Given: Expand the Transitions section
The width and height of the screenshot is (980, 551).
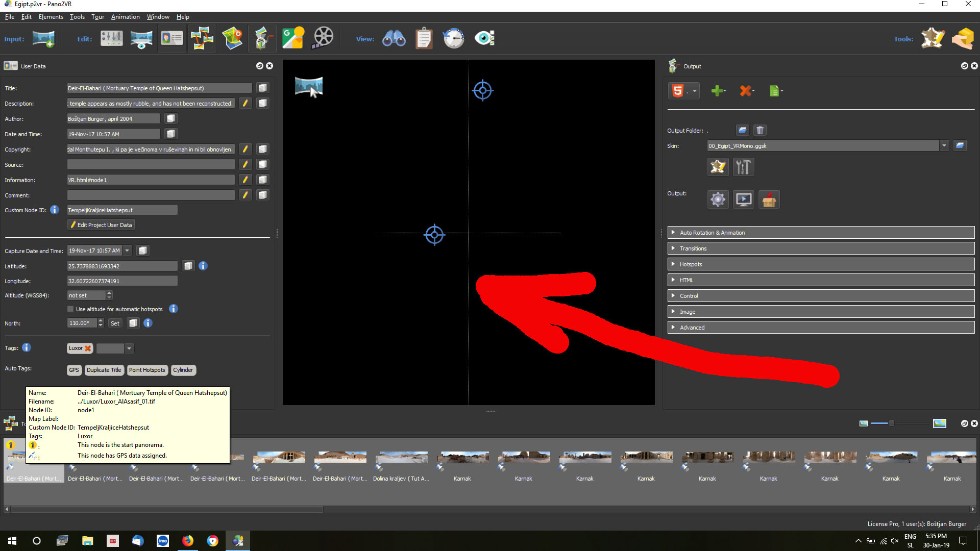Looking at the screenshot, I should pos(821,248).
